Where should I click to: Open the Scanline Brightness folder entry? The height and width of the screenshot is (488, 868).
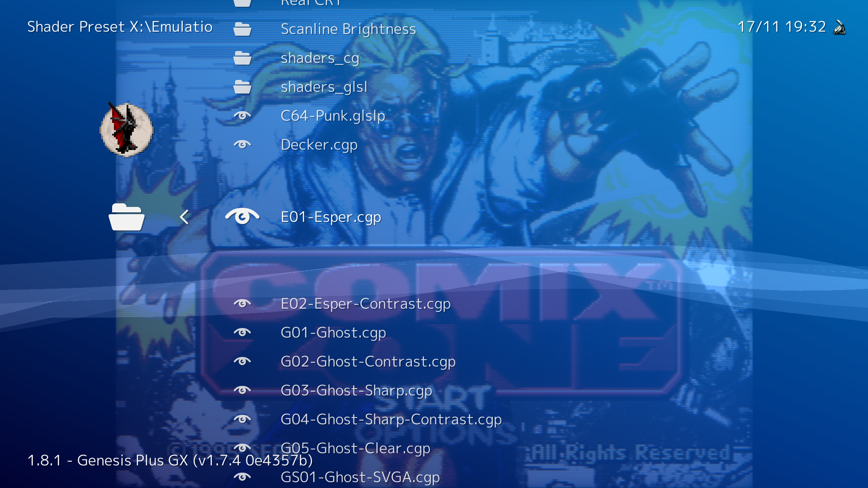(x=348, y=29)
